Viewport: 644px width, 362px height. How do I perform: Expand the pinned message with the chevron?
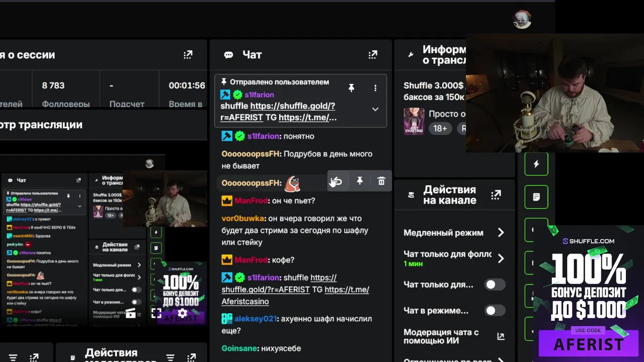(375, 109)
